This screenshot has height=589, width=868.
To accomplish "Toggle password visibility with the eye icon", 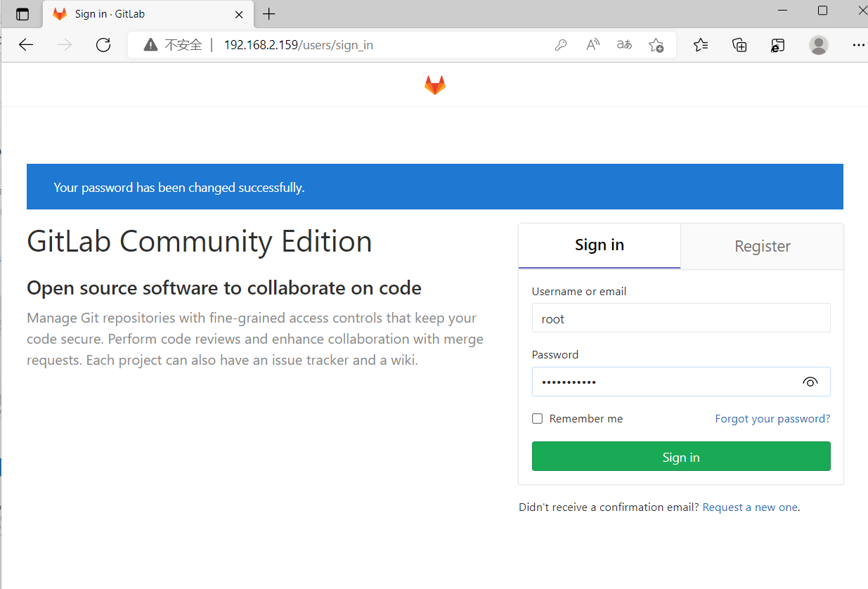I will point(810,382).
